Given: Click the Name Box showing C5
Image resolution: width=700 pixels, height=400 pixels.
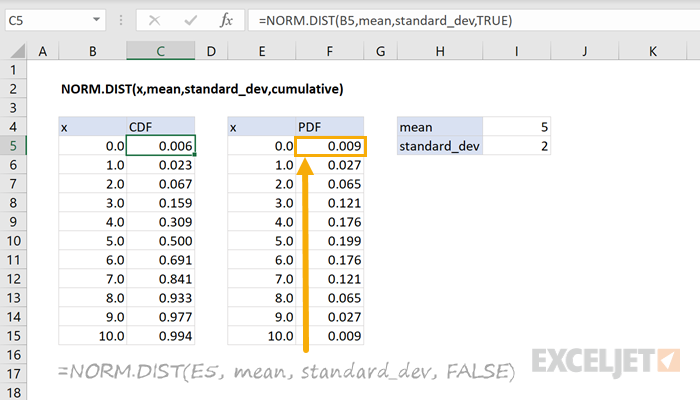Looking at the screenshot, I should 55,21.
